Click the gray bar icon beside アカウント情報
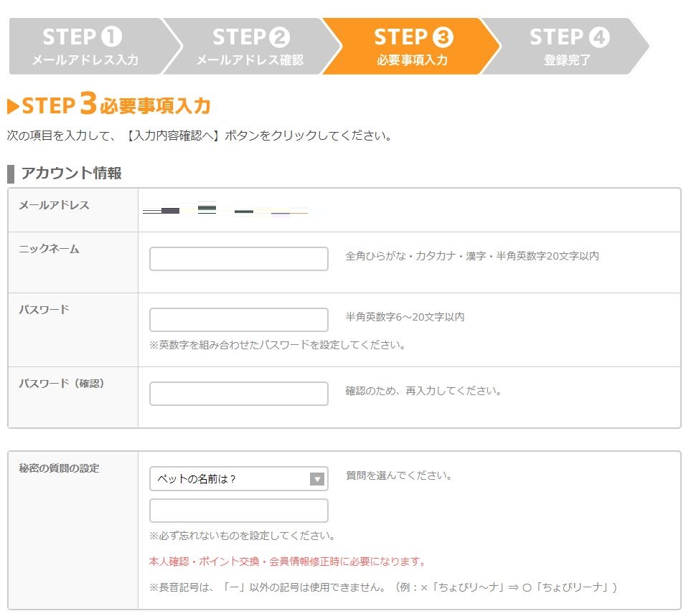Screen dimensions: 691x616 coord(11,174)
